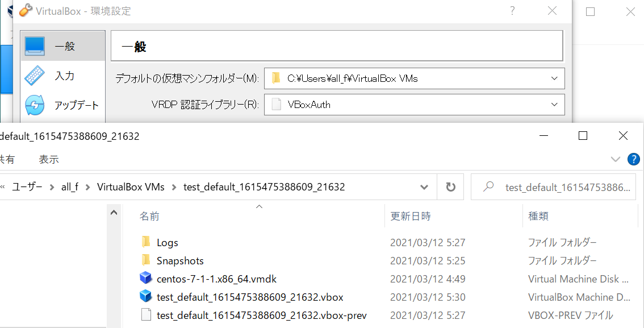Click the VRDP 認証ライブラリー(R) label
Image resolution: width=644 pixels, height=328 pixels.
point(205,105)
